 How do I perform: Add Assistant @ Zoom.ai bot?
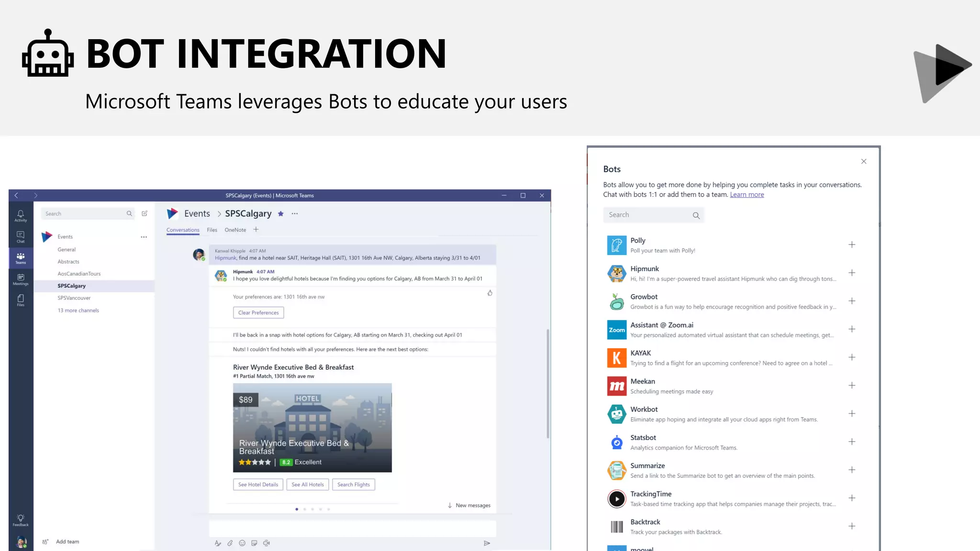852,329
